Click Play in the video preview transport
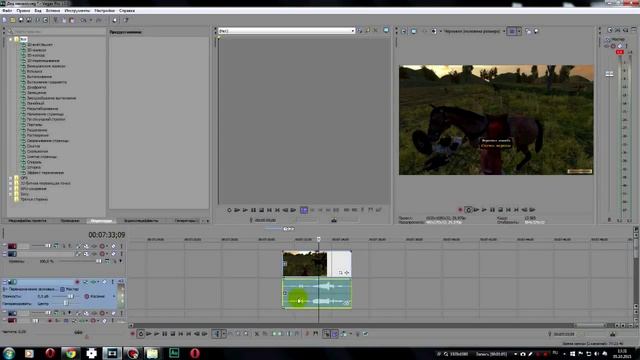The width and height of the screenshot is (640, 360). [484, 210]
